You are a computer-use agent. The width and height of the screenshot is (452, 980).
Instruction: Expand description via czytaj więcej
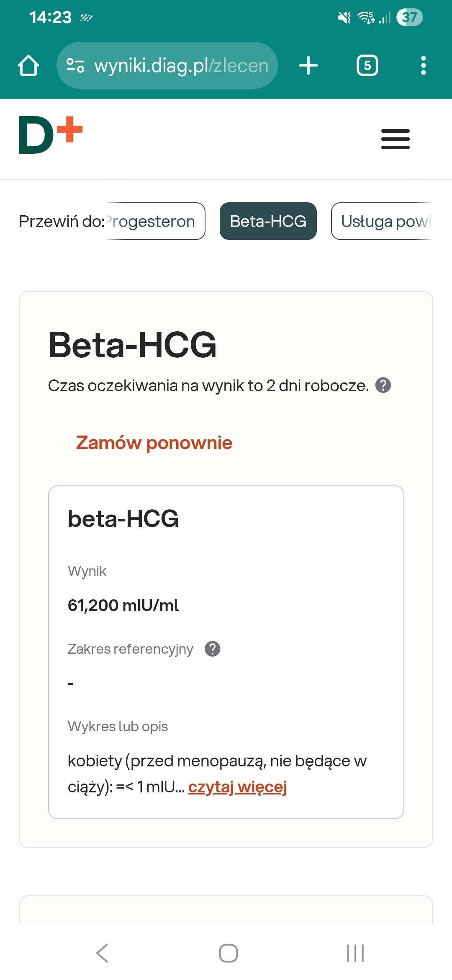(x=237, y=787)
